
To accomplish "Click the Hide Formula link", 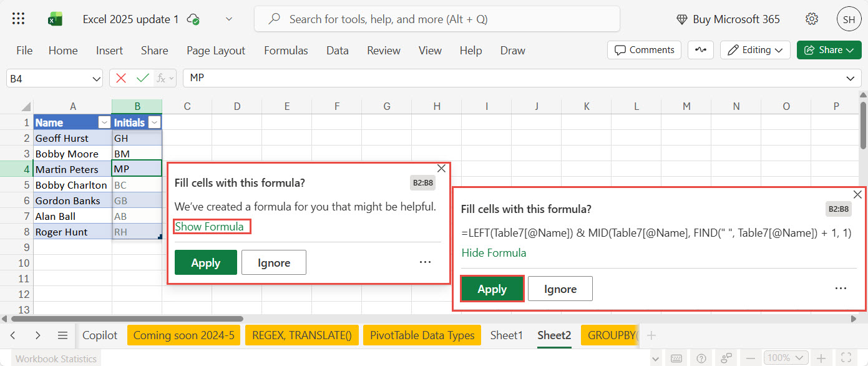I will pos(494,253).
